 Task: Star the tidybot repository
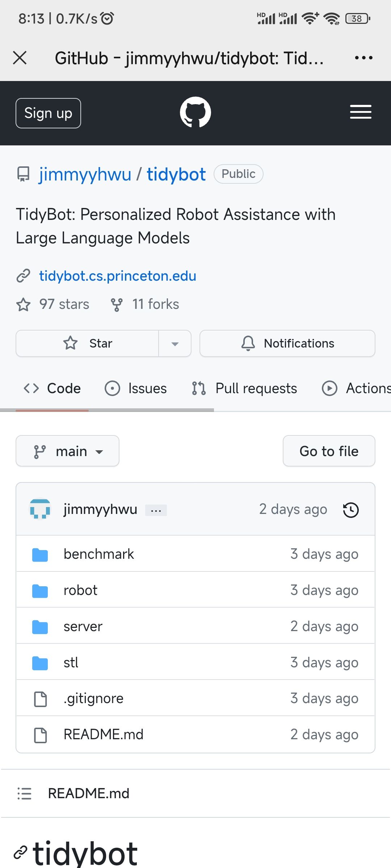coord(88,343)
